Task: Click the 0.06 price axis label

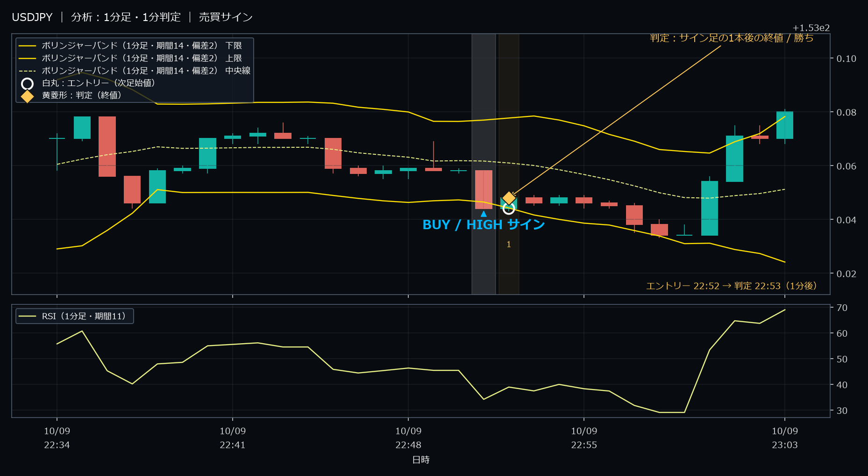Action: pyautogui.click(x=846, y=166)
